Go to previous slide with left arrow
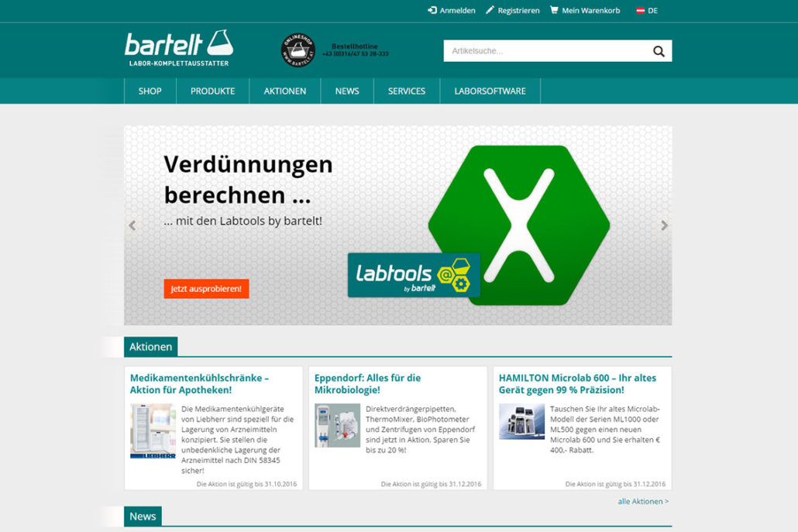 [x=132, y=225]
